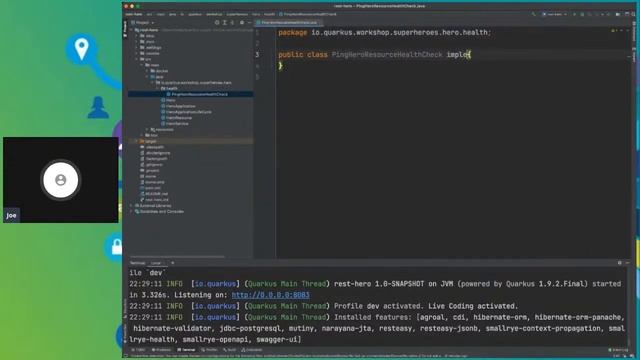Expand the .idea folder
This screenshot has height=360, width=640.
[137, 36]
